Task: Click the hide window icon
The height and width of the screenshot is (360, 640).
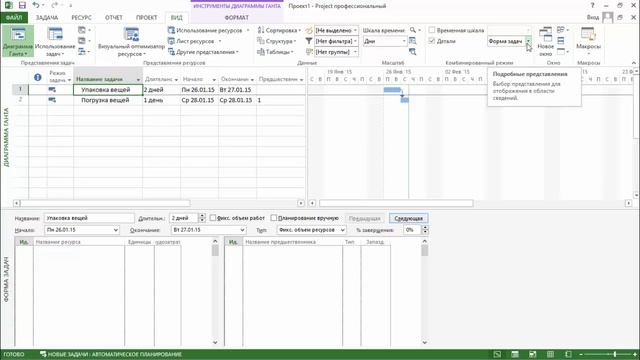Action: [561, 52]
